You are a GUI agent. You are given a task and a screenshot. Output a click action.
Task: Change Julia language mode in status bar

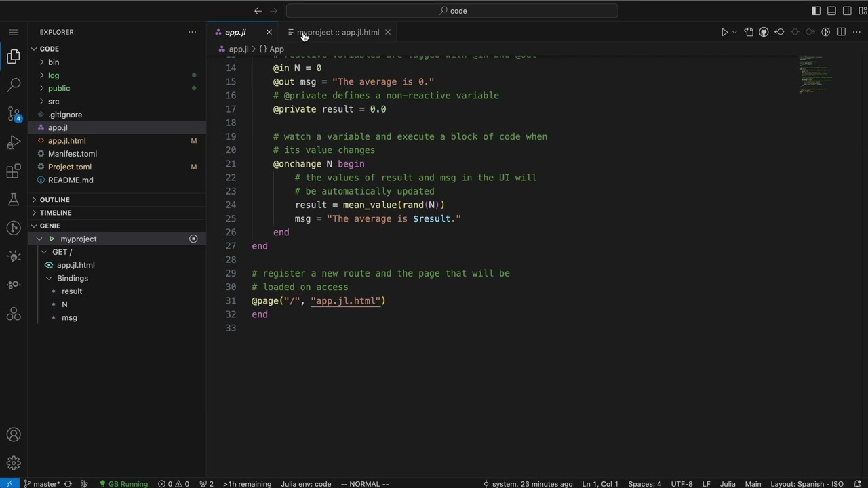(x=728, y=484)
